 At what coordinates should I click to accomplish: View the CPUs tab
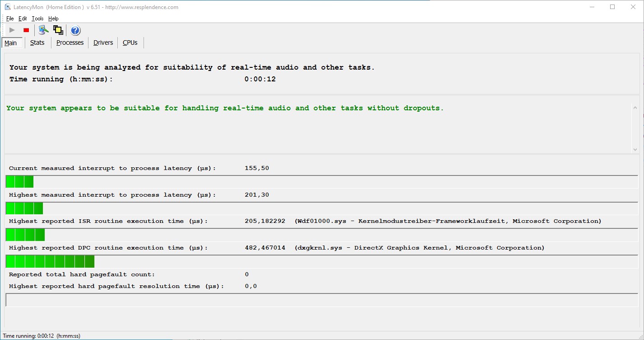(x=130, y=42)
